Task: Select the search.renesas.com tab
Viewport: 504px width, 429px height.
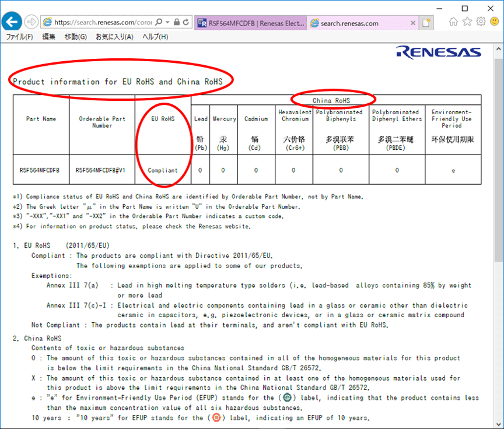Action: pyautogui.click(x=356, y=23)
